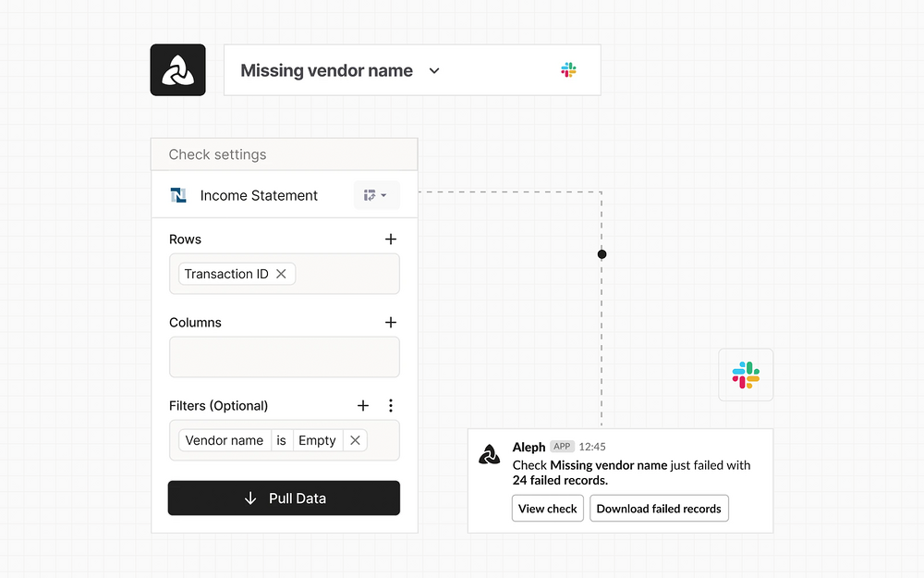The image size is (924, 578).
Task: Click the Filters (Optional) label
Action: click(218, 406)
